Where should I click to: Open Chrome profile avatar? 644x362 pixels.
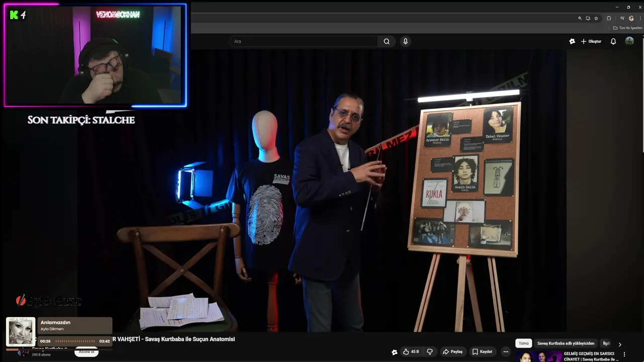pos(631,18)
